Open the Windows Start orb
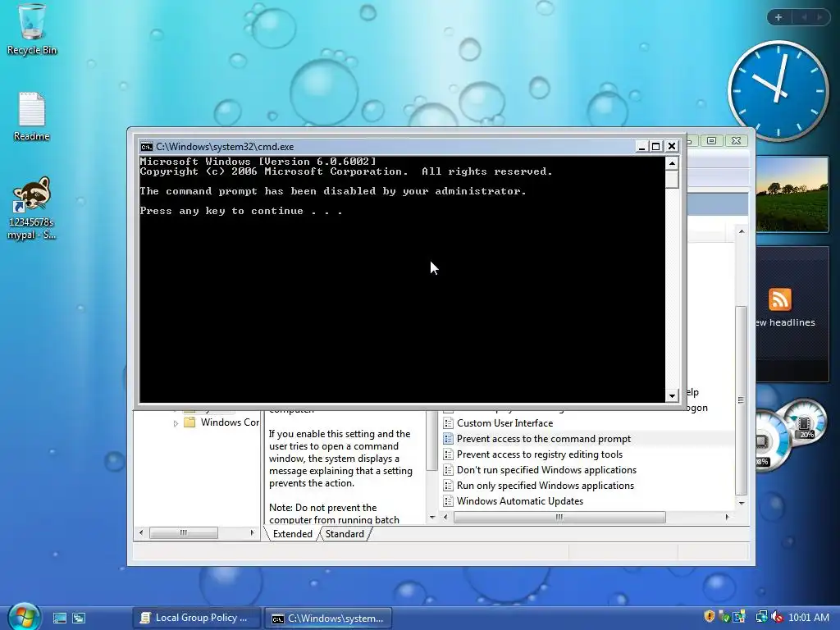 24,617
